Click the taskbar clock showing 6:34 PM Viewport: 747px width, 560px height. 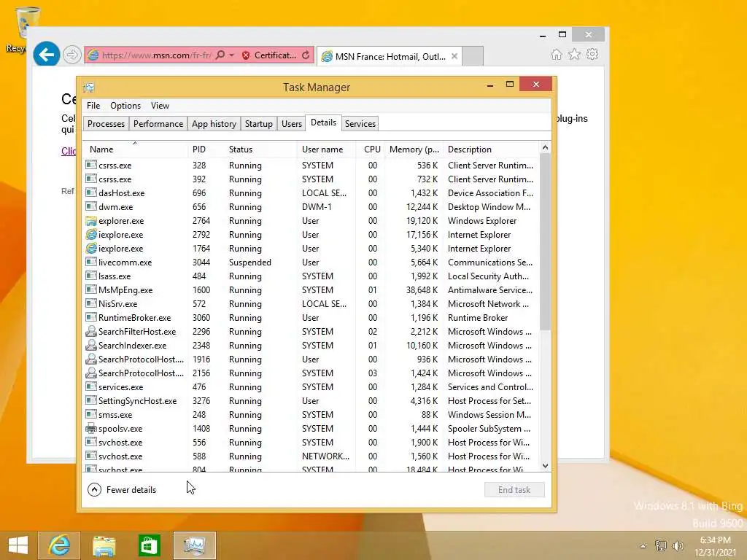point(715,545)
